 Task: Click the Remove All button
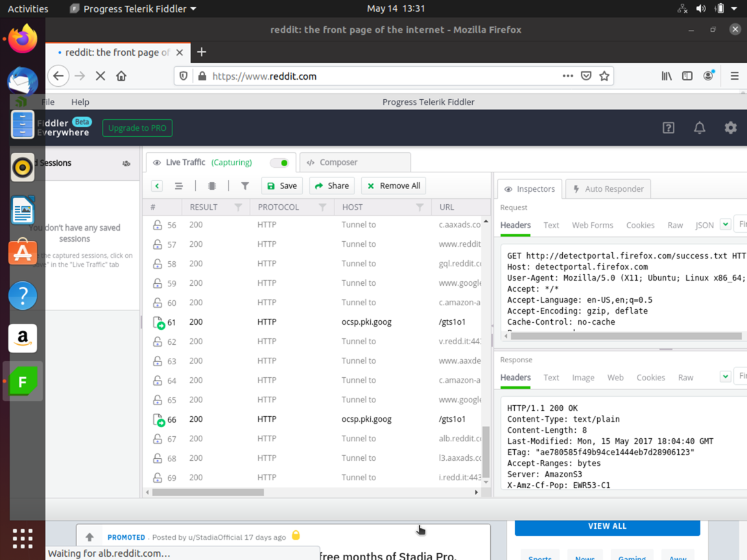pyautogui.click(x=394, y=186)
